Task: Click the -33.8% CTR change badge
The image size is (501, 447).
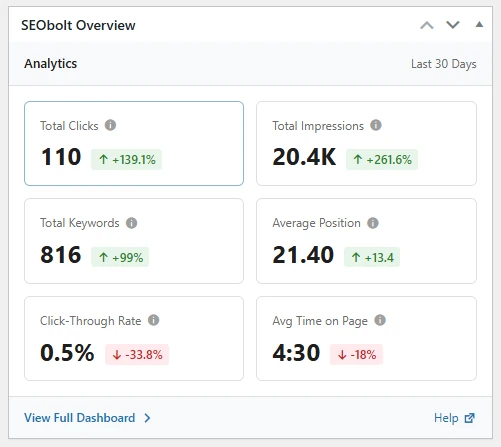Action: click(x=137, y=354)
